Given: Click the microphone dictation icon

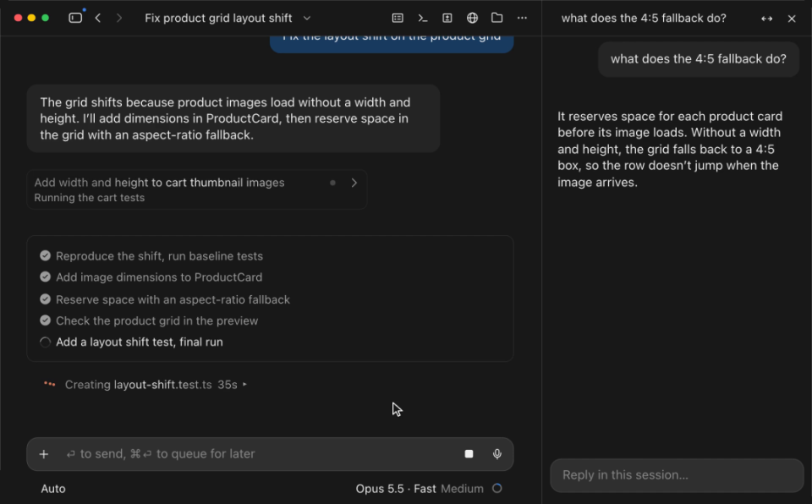Looking at the screenshot, I should [497, 454].
